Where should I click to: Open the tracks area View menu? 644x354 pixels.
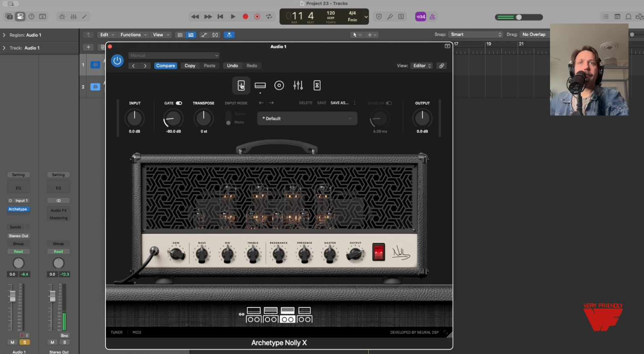(161, 35)
